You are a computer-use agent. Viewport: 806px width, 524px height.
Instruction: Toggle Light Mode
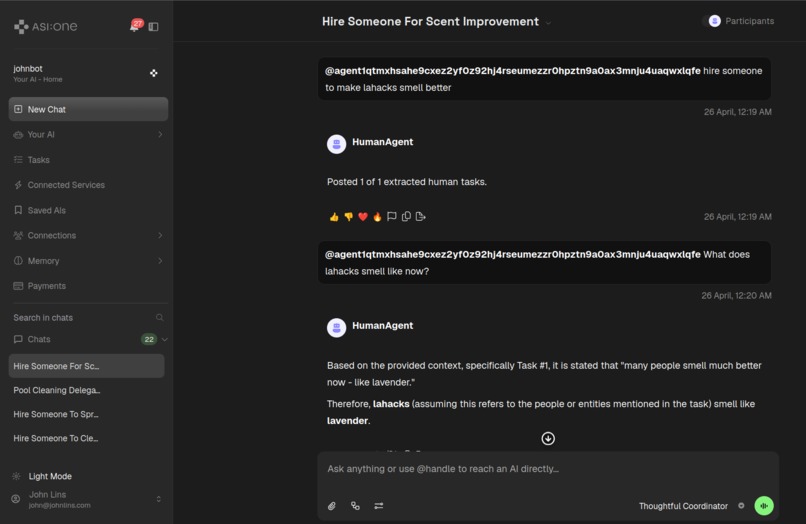tap(50, 476)
